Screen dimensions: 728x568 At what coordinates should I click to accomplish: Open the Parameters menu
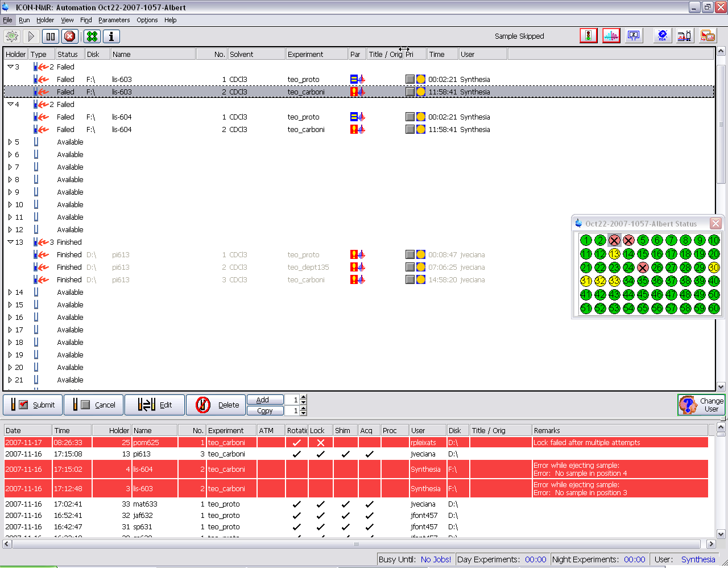(114, 20)
